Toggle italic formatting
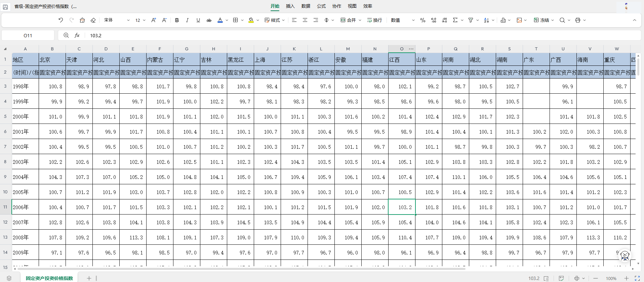644x282 pixels. [187, 20]
